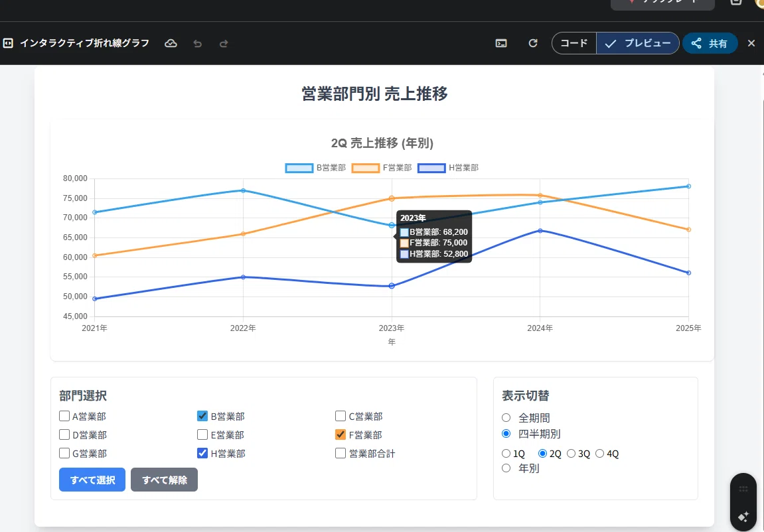Click the 80,000 y-axis label
This screenshot has width=764, height=532.
(75, 178)
